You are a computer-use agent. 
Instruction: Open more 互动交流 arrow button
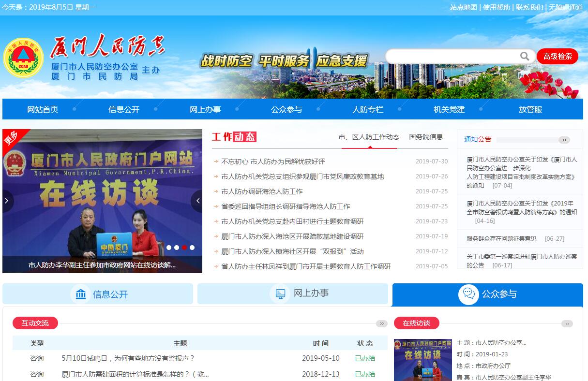pyautogui.click(x=382, y=323)
